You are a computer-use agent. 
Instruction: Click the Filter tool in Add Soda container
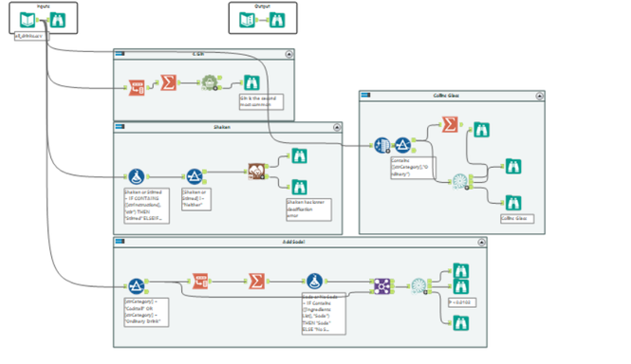[x=137, y=286]
